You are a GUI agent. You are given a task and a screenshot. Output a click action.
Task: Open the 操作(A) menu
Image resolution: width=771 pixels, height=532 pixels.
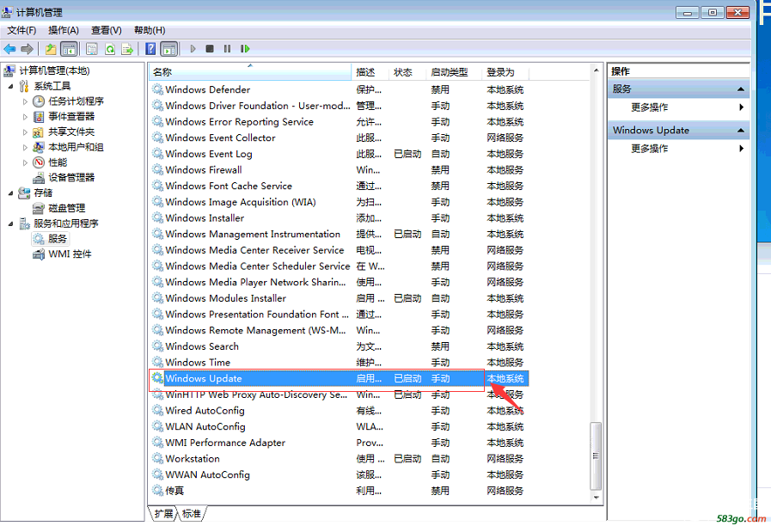64,30
